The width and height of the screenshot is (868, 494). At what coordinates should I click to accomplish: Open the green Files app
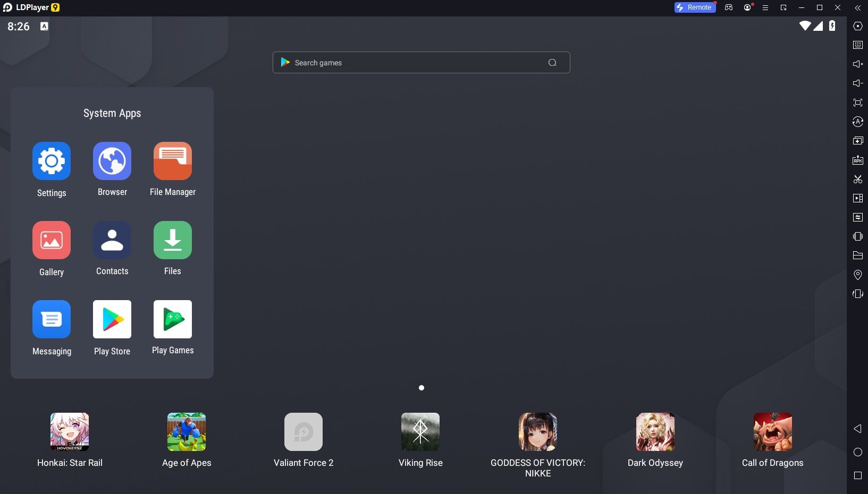pyautogui.click(x=173, y=240)
